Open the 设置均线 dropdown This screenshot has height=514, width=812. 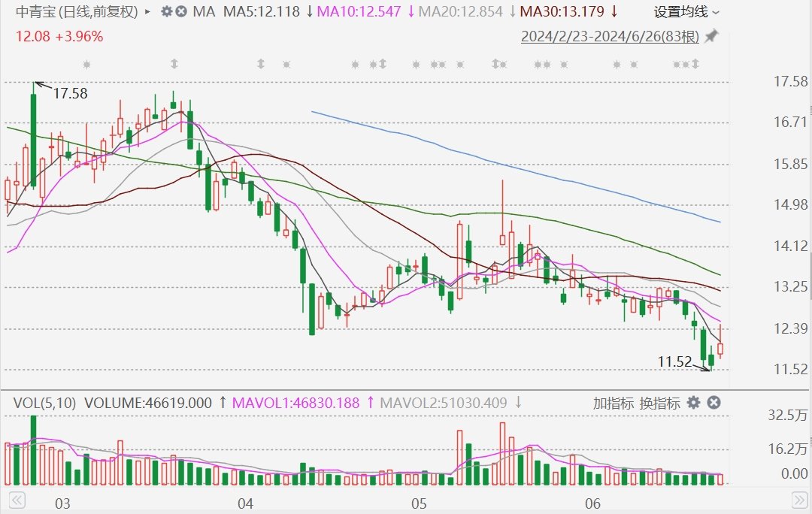(686, 12)
